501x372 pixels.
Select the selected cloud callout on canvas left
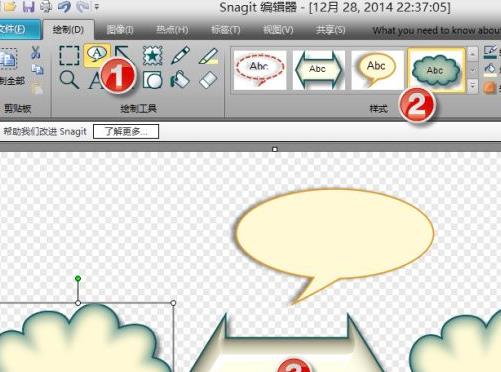pyautogui.click(x=83, y=340)
